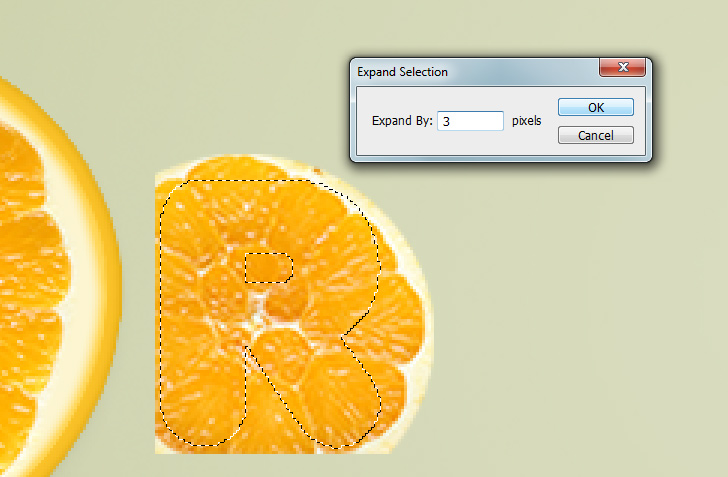
Task: Click the large orange slice on the left
Action: point(32,279)
